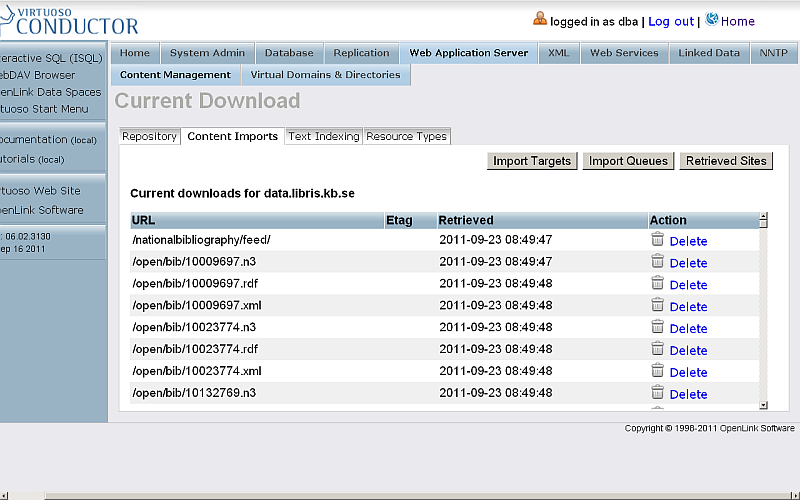
Task: Click trash icon for /nationalbibliography/feed/ row
Action: tap(657, 240)
